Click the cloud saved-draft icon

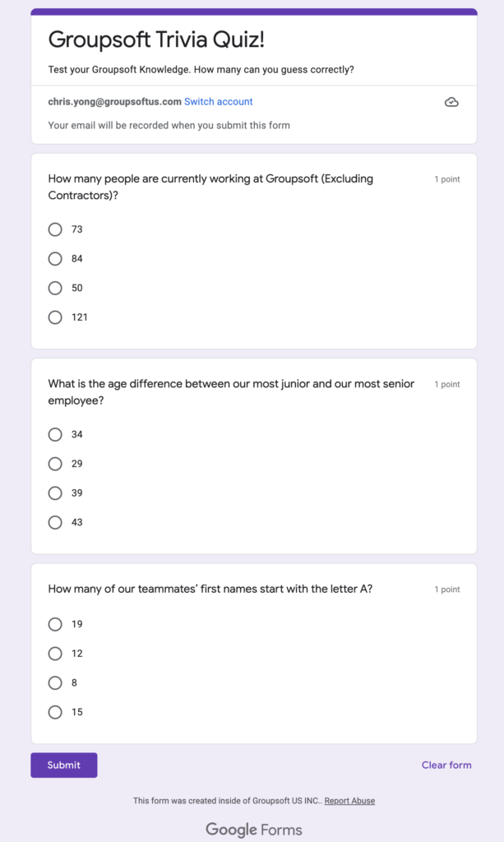(x=451, y=102)
